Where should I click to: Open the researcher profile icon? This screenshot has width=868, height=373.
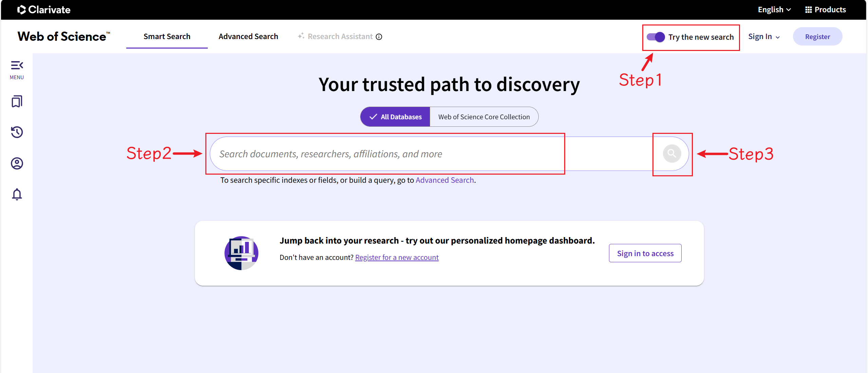pyautogui.click(x=17, y=163)
